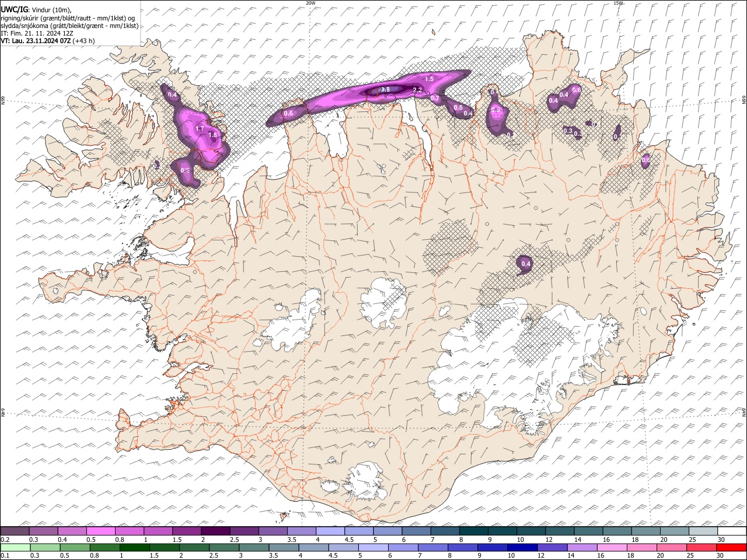Image resolution: width=747 pixels, height=560 pixels.
Task: Click the darkest purple swatch between 2 and 2.5
Action: click(215, 531)
